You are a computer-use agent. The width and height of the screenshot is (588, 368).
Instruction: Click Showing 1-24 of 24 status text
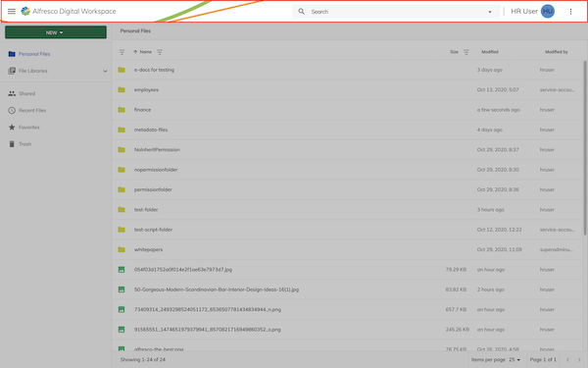click(x=143, y=360)
